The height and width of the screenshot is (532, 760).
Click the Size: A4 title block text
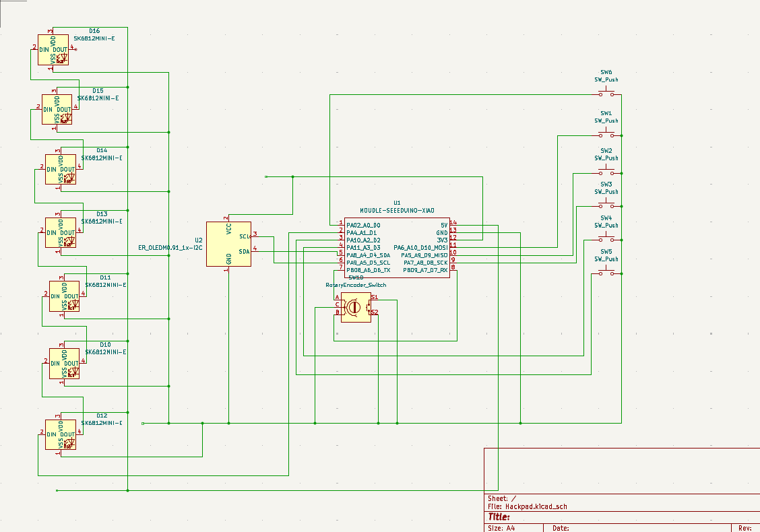501,528
